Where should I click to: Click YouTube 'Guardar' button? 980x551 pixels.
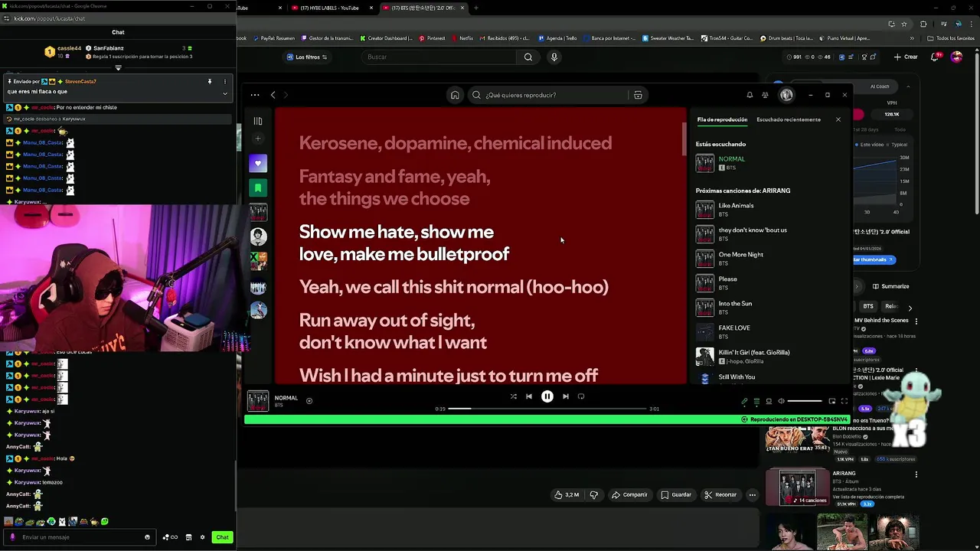point(676,495)
